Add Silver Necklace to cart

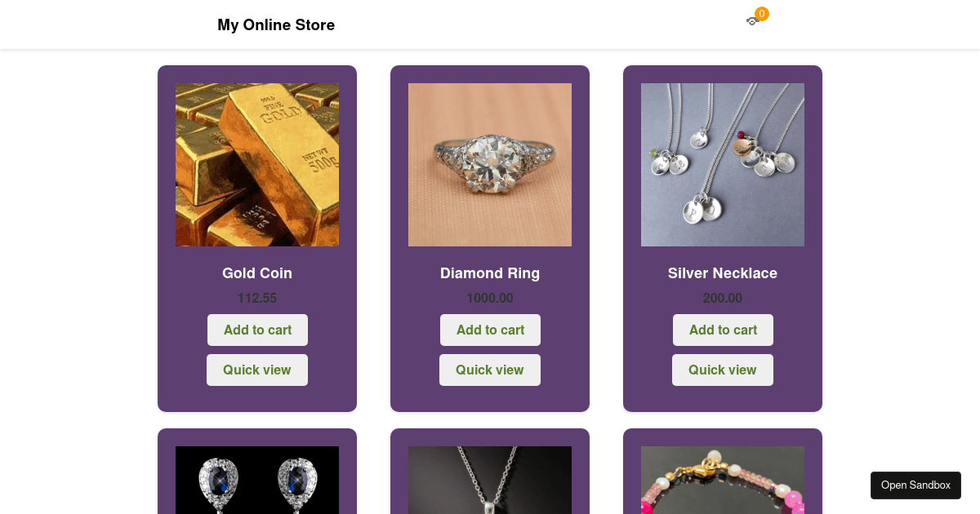[x=723, y=330]
